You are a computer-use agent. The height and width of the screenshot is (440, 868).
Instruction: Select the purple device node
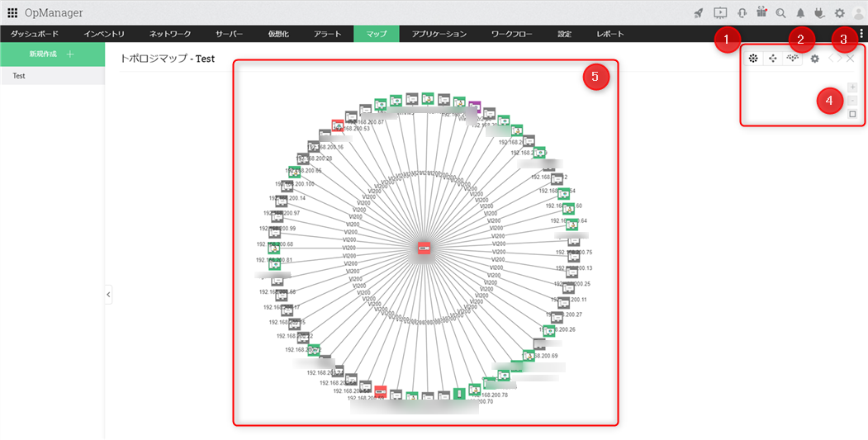(x=474, y=106)
